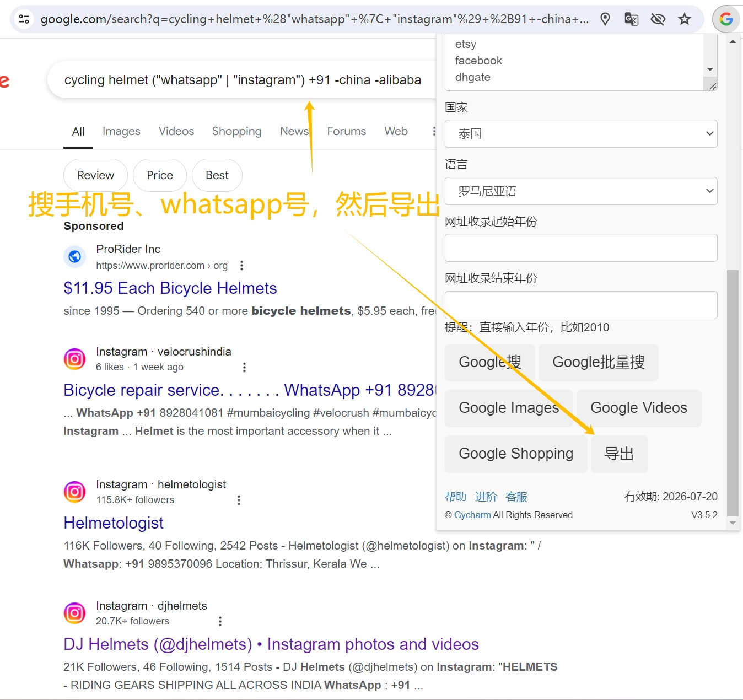This screenshot has height=700, width=743.
Task: Click the 'Instagram · djhelmets' source line
Action: 152,606
